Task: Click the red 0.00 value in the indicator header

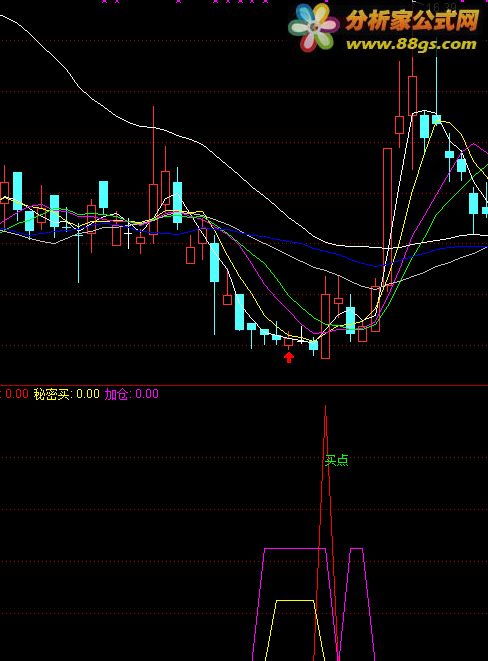Action: coord(17,394)
